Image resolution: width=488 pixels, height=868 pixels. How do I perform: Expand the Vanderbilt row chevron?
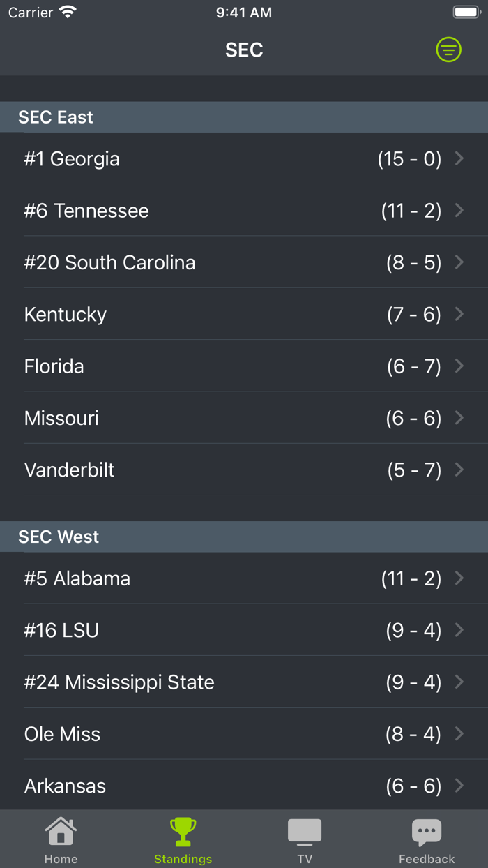(x=459, y=470)
